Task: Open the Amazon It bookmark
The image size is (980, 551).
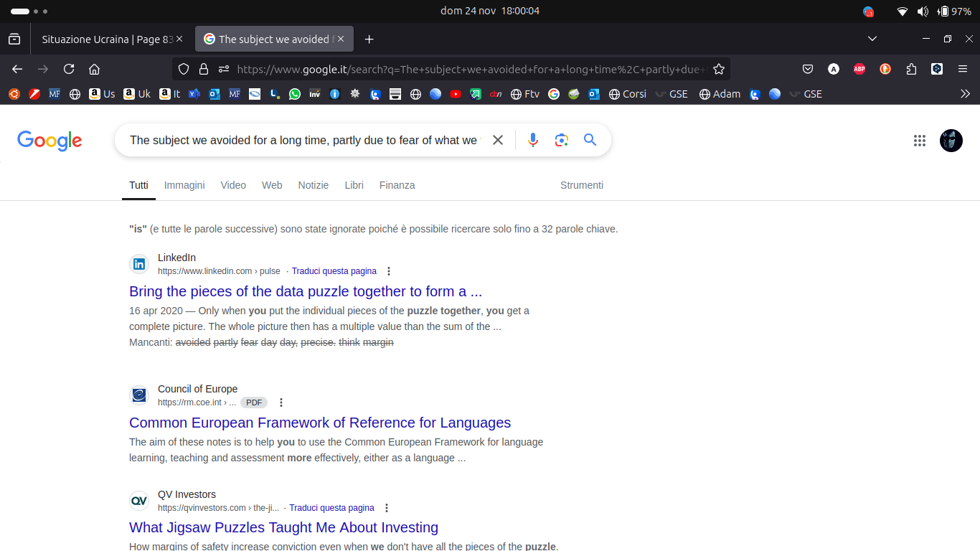Action: (x=170, y=94)
